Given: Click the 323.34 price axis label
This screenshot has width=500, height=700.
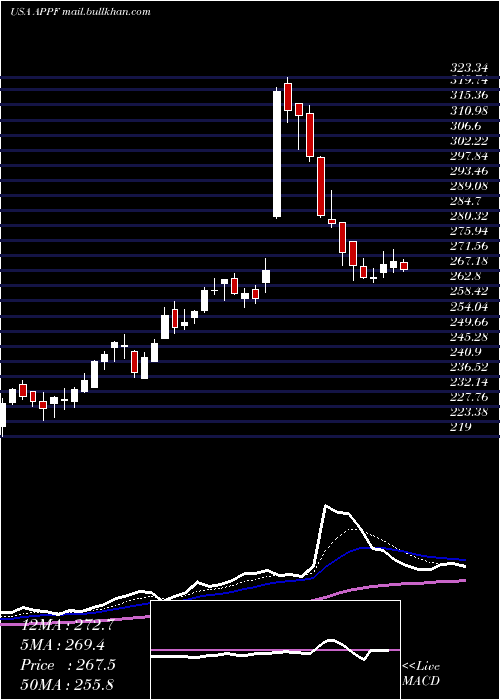Looking at the screenshot, I should (x=469, y=69).
